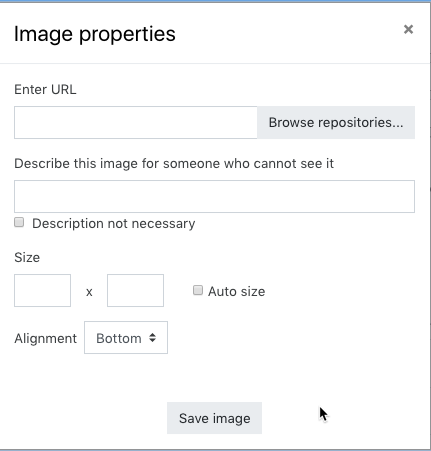Click the Enter URL label
Image resolution: width=431 pixels, height=451 pixels.
tap(45, 90)
